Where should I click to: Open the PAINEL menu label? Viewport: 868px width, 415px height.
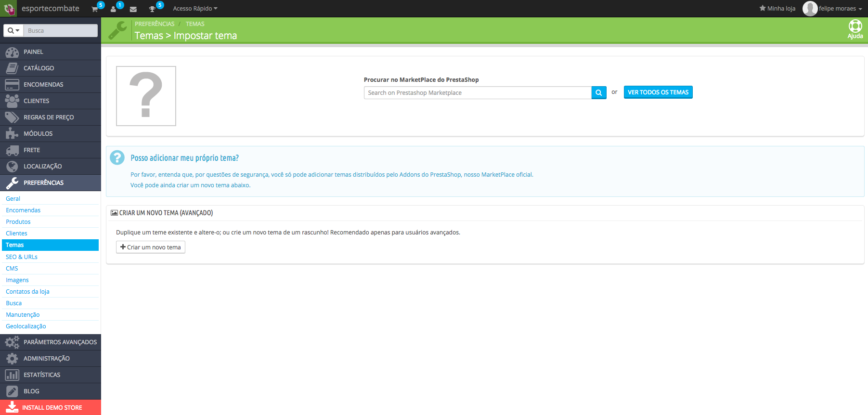(x=33, y=52)
